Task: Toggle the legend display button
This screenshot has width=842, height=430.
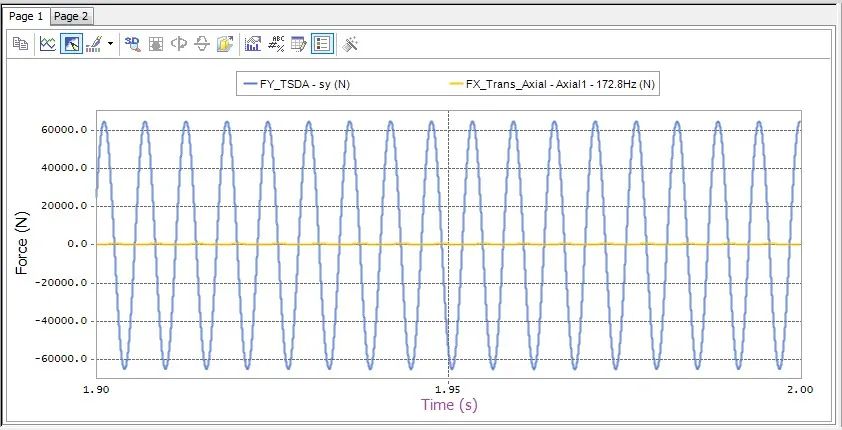Action: 322,43
